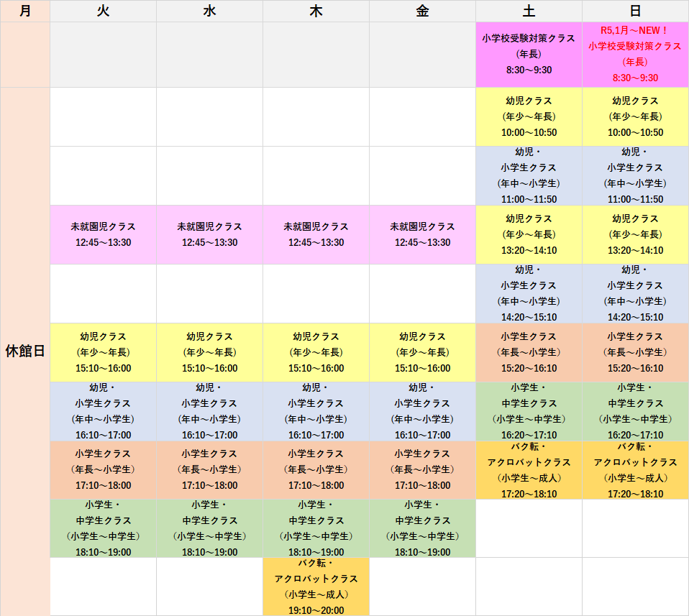The image size is (689, 616).
Task: Click the 日 column header
Action: coord(635,12)
